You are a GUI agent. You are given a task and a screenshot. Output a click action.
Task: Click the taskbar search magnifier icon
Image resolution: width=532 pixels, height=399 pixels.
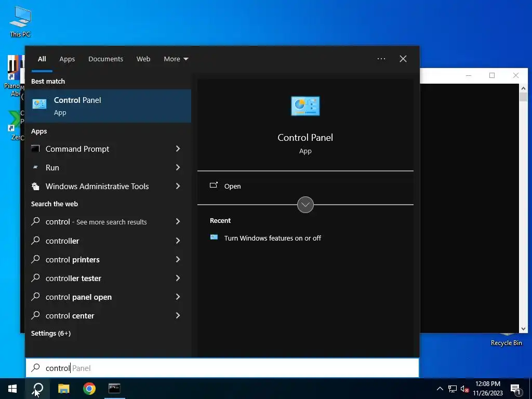tap(37, 389)
